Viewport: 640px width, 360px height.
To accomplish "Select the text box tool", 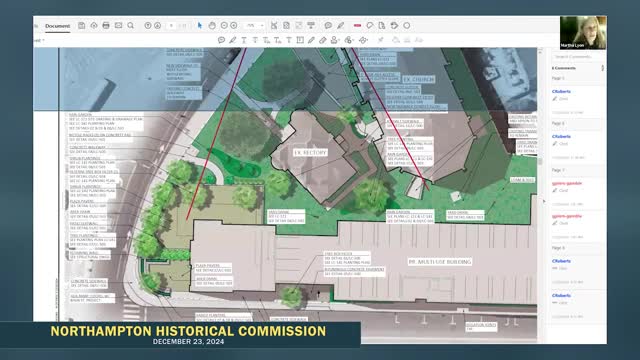I will tap(300, 40).
